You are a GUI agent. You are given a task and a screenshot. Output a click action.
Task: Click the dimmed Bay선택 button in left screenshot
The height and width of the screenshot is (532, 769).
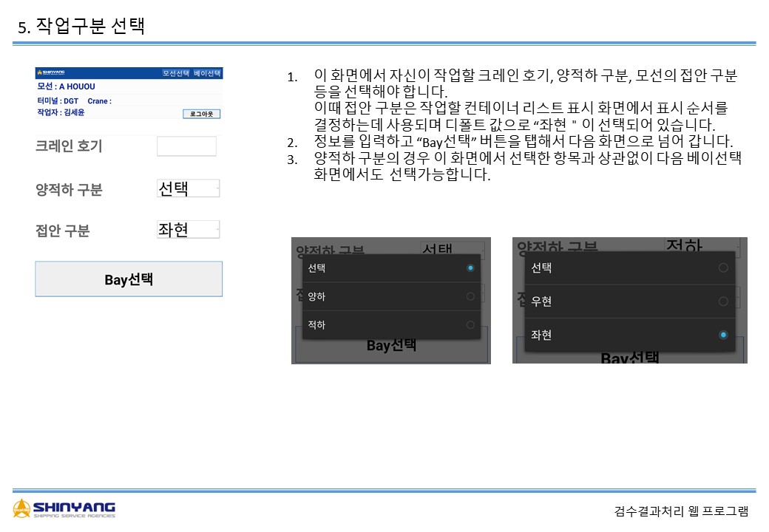(x=391, y=345)
